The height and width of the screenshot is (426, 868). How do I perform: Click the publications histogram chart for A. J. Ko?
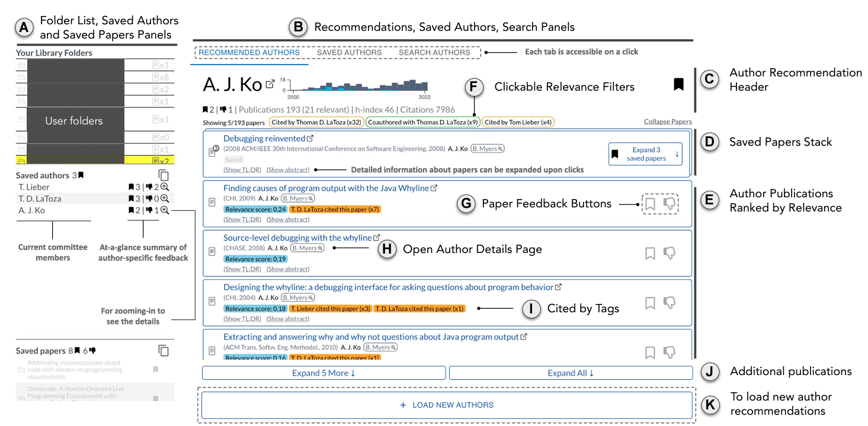[x=359, y=87]
